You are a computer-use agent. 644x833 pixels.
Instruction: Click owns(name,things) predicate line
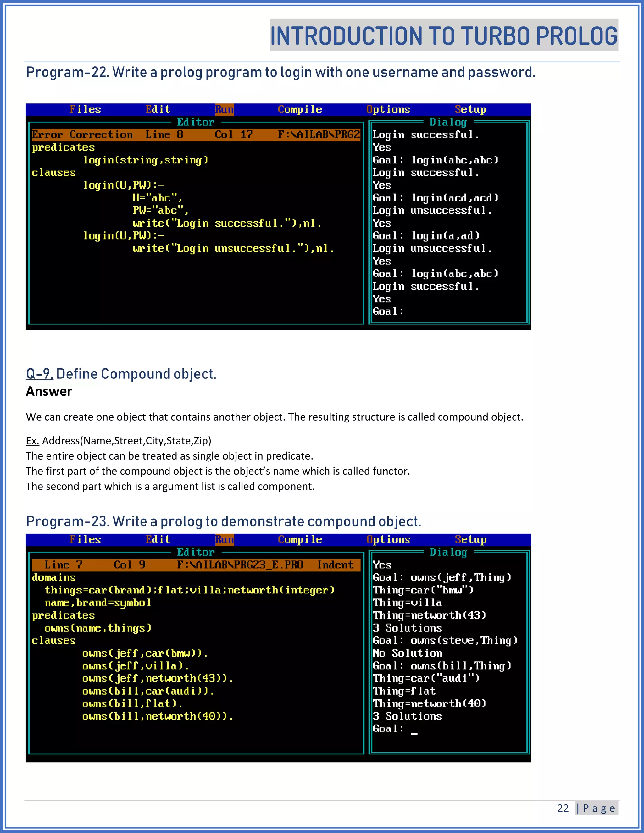click(98, 628)
